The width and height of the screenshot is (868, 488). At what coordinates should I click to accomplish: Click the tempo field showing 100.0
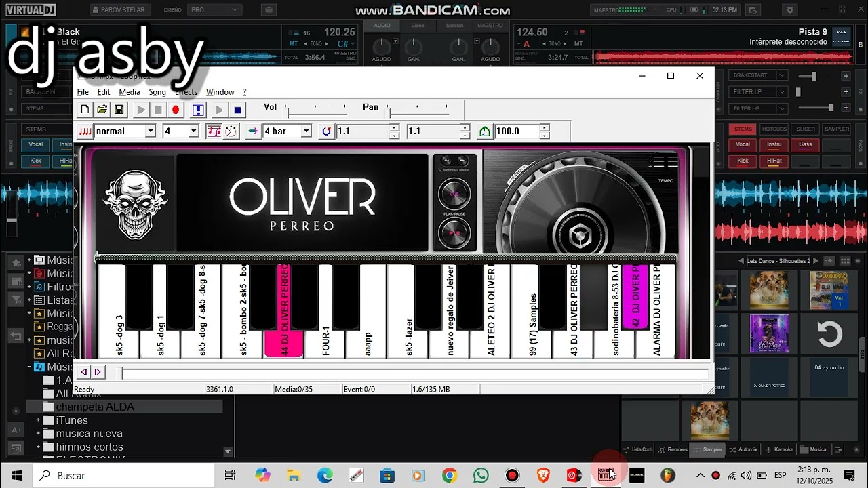click(x=517, y=131)
